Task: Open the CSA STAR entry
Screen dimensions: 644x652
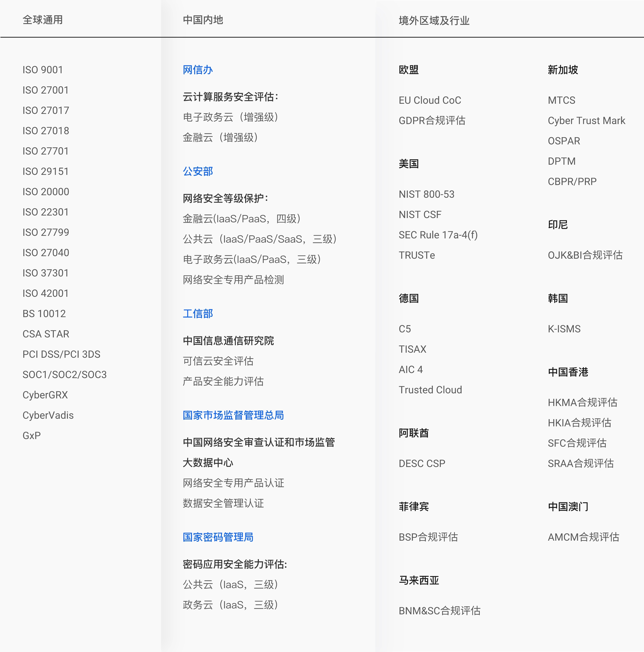Action: (46, 334)
